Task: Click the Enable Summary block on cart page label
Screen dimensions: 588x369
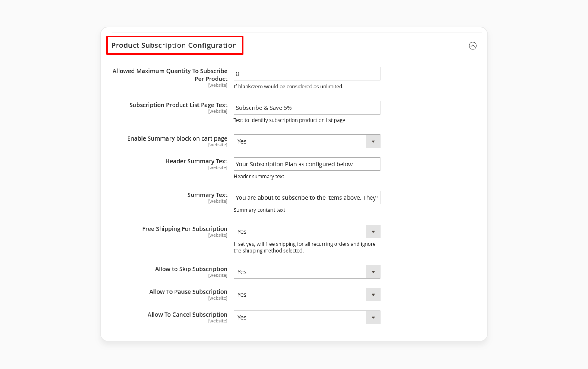Action: [x=177, y=138]
